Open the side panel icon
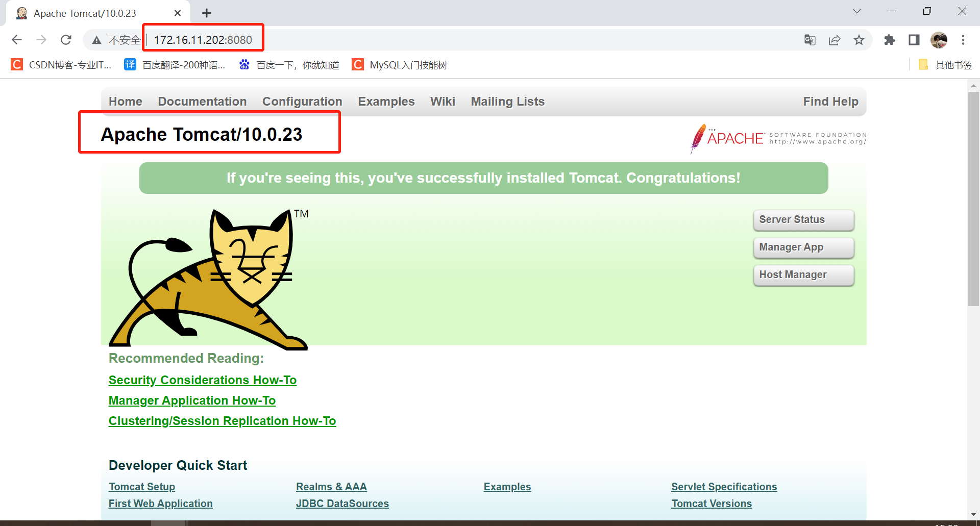Screen dimensions: 980x526 pyautogui.click(x=914, y=40)
